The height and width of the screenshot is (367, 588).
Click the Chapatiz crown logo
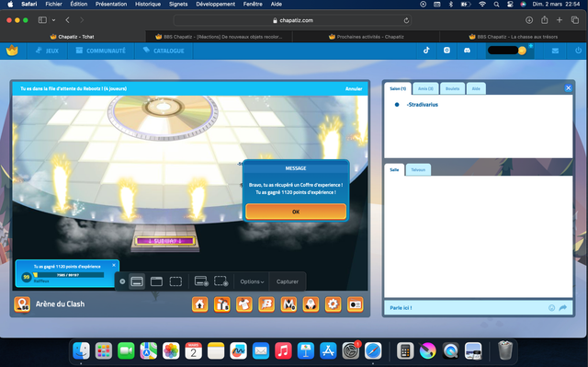pyautogui.click(x=12, y=51)
